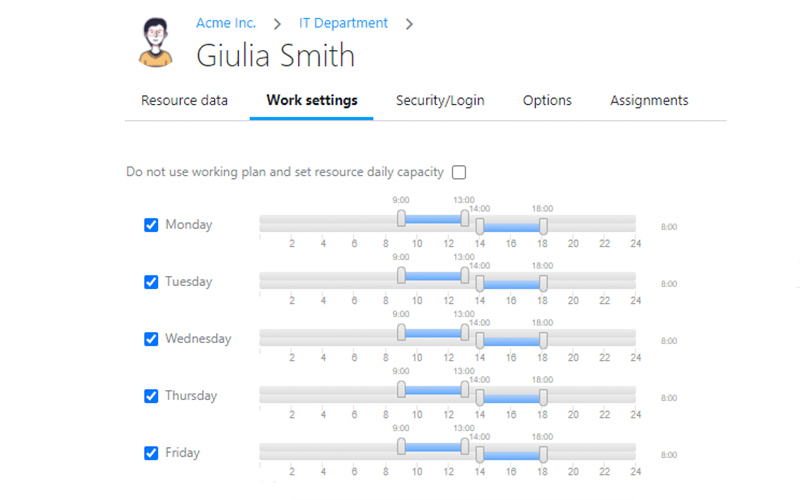
Task: Toggle the Friday working day checkbox
Action: (x=151, y=453)
